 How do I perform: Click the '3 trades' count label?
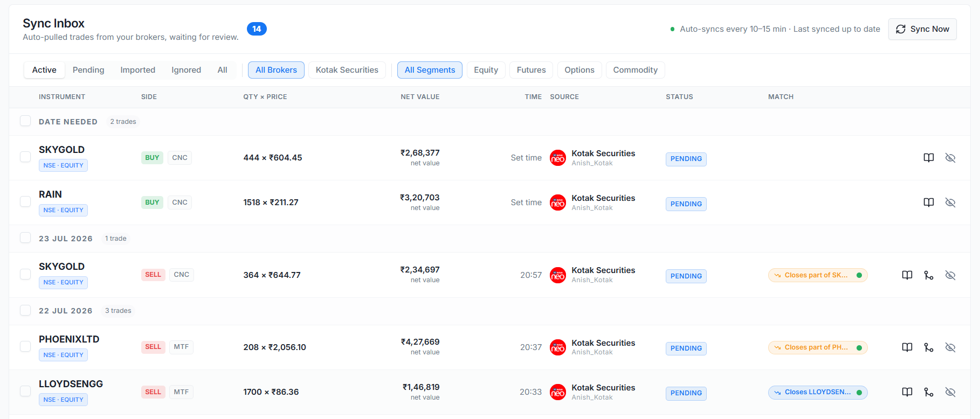click(118, 311)
